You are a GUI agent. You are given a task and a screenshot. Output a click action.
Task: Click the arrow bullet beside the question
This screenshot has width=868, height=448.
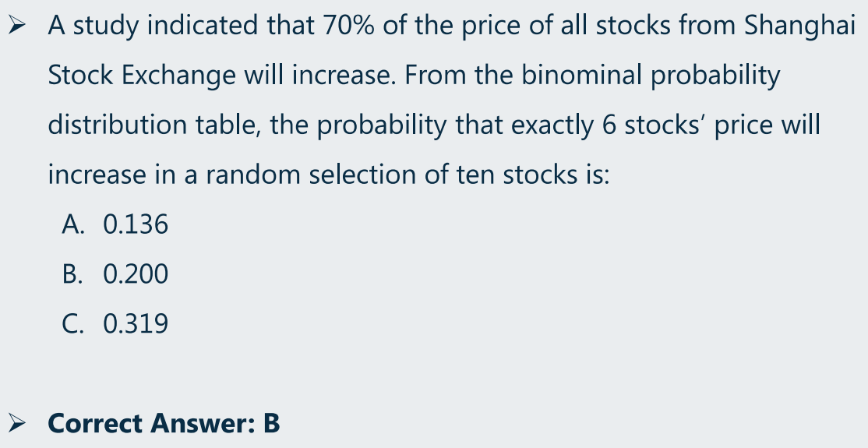pyautogui.click(x=16, y=26)
